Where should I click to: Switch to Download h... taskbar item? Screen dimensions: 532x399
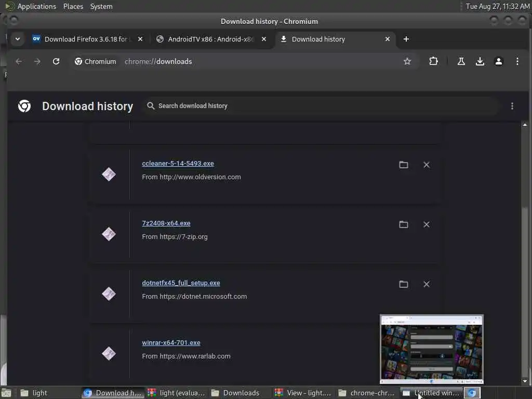[x=113, y=393]
